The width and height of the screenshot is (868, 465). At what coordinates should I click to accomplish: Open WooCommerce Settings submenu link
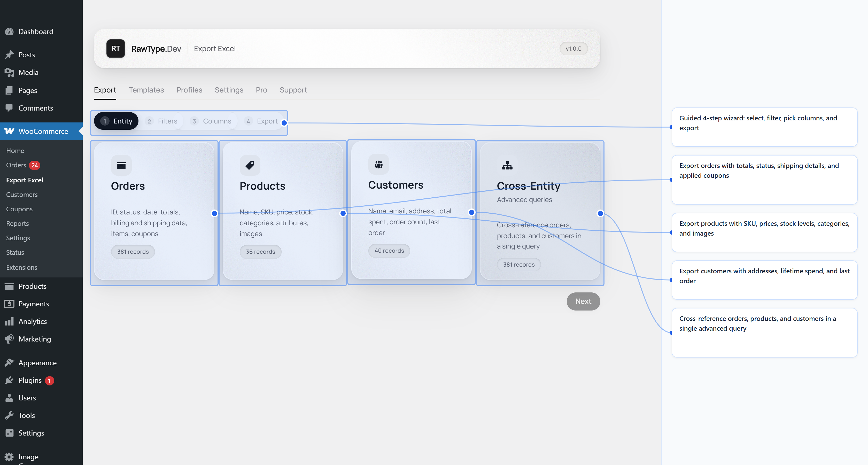pyautogui.click(x=18, y=238)
